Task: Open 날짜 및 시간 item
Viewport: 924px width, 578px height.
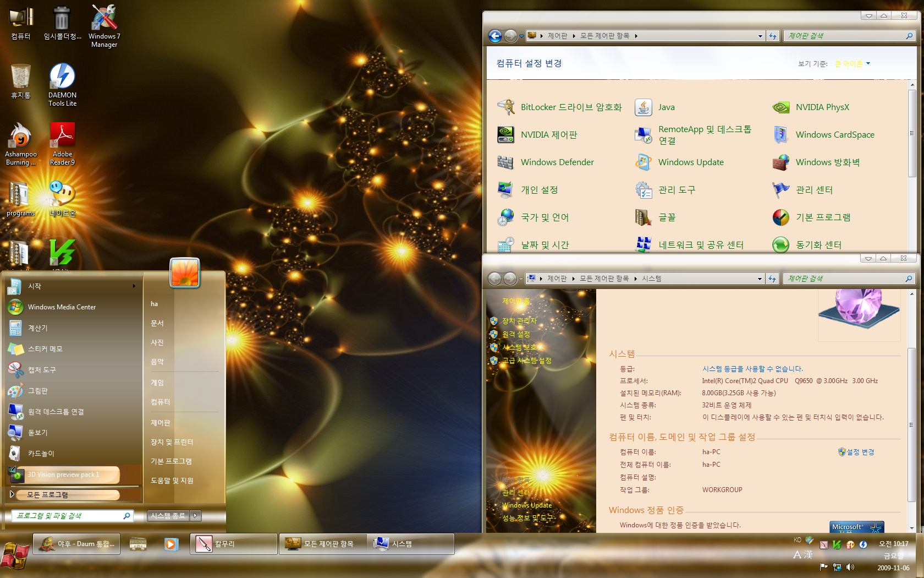Action: click(532, 245)
